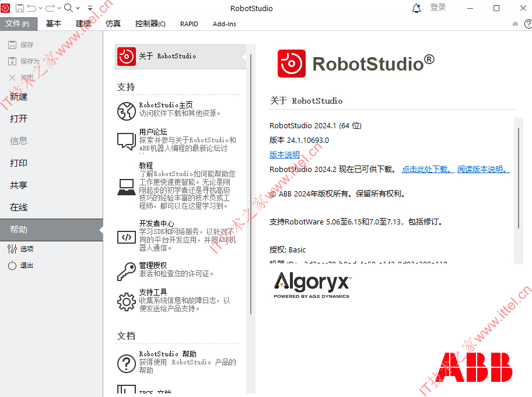Expand the dropdown beside the magnifier icon

(78, 8)
